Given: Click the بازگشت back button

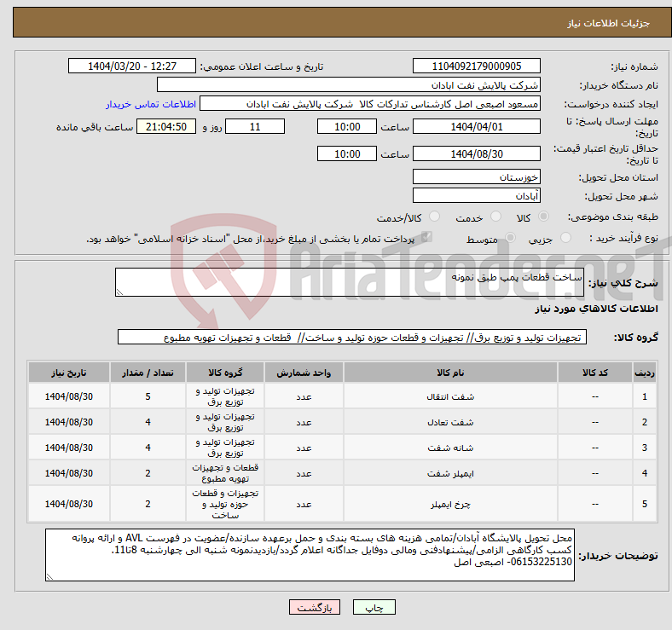Looking at the screenshot, I should point(315,607).
